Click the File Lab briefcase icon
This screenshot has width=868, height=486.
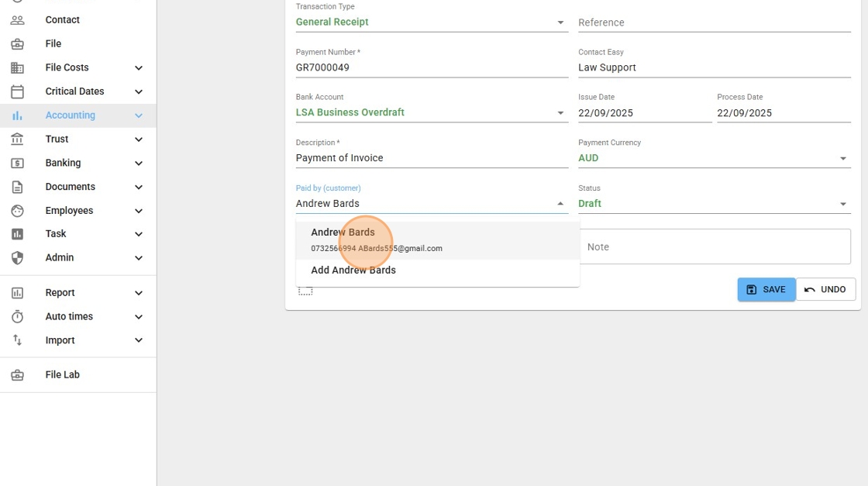pos(17,375)
